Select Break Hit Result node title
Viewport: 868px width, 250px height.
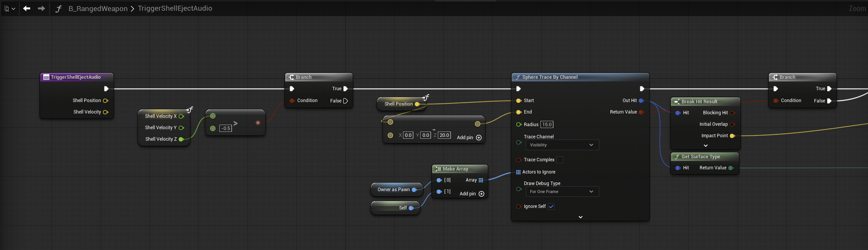[699, 102]
